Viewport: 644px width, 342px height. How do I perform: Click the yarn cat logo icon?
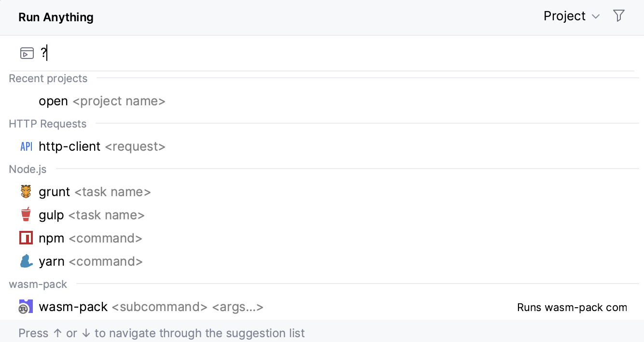pos(26,261)
